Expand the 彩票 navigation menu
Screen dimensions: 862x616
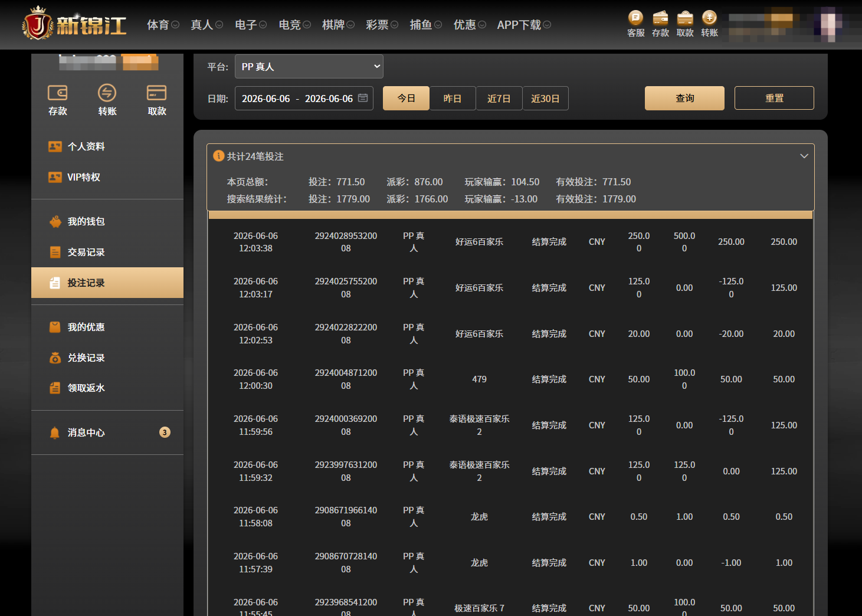click(382, 25)
